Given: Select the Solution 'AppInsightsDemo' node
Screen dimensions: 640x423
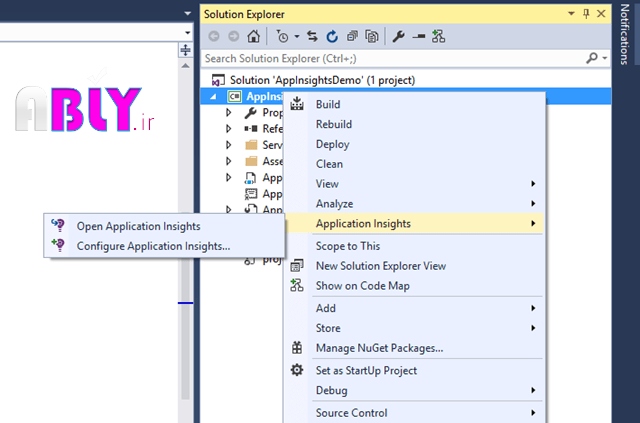Looking at the screenshot, I should [x=322, y=80].
